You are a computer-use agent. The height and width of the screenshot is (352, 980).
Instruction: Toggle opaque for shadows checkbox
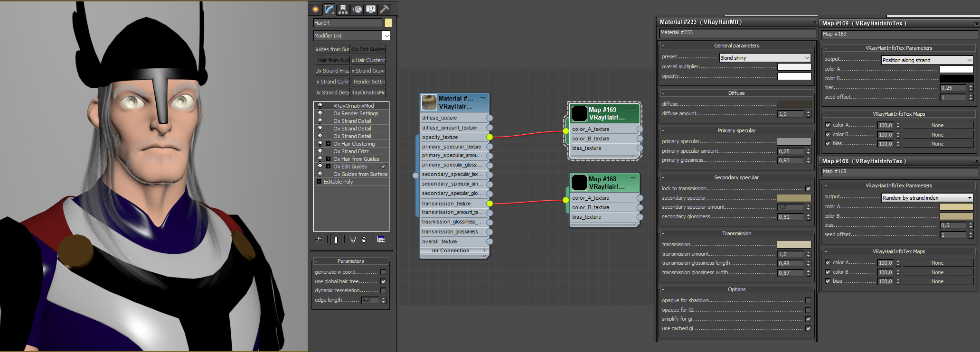click(x=808, y=301)
